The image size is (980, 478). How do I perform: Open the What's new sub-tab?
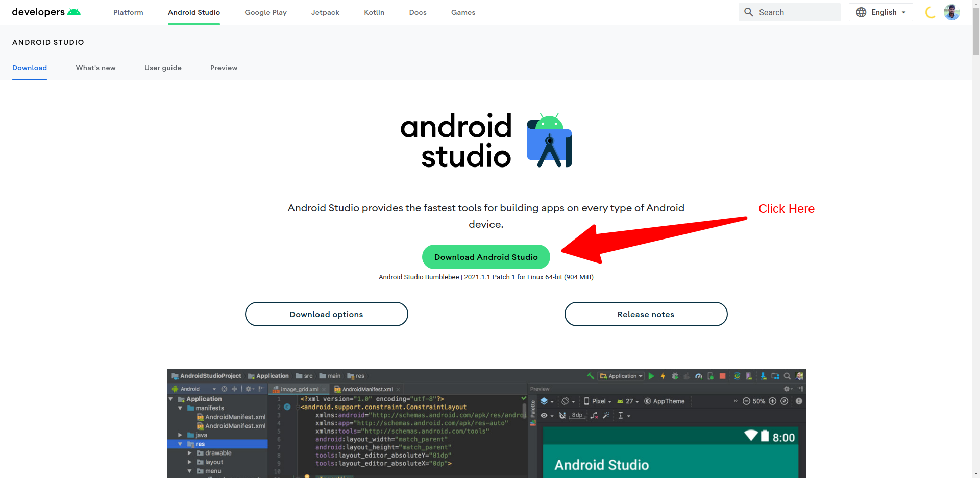pos(95,68)
